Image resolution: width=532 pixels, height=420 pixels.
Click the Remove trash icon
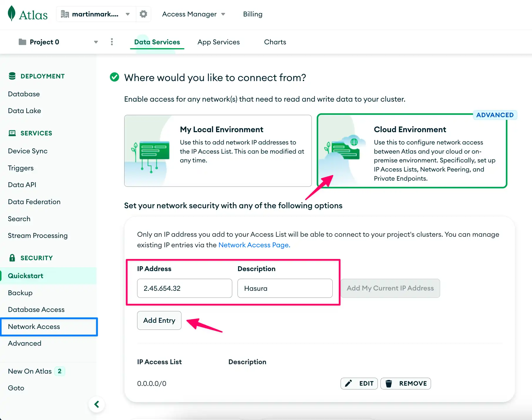coord(389,383)
